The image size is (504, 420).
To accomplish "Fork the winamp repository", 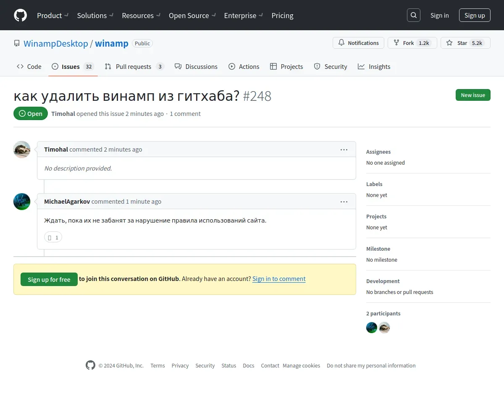I will tap(412, 43).
